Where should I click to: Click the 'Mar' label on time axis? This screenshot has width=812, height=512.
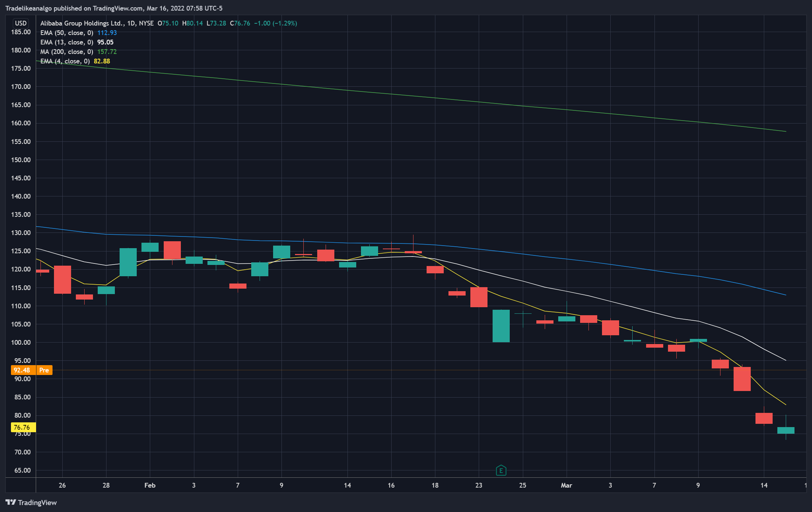click(566, 485)
